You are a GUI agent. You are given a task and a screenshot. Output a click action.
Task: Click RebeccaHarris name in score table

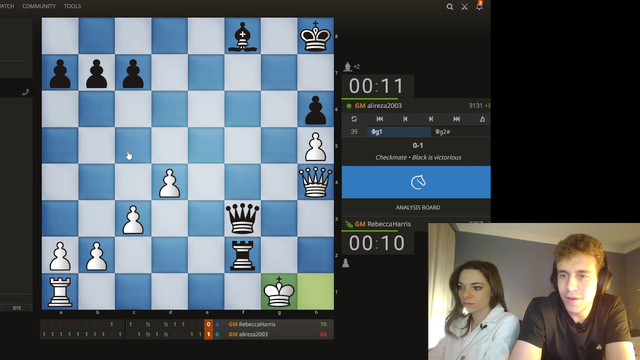tap(257, 324)
